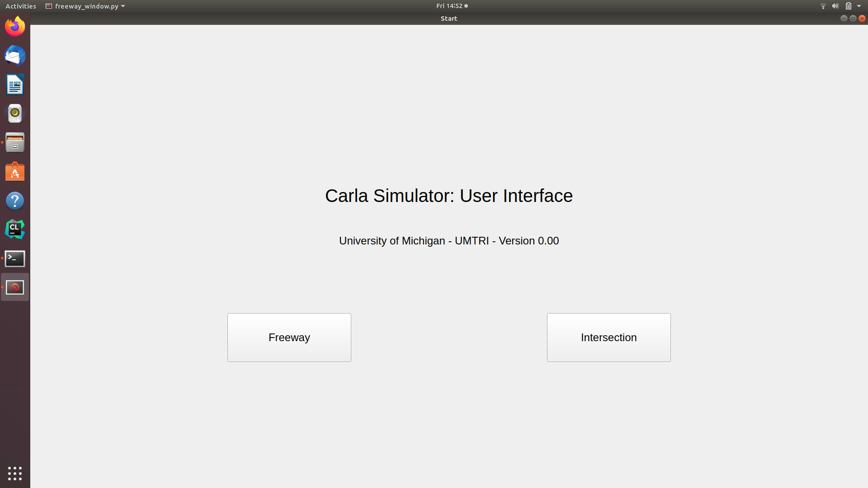Show Applications grid in the dock
This screenshot has height=488, width=868.
coord(15,473)
